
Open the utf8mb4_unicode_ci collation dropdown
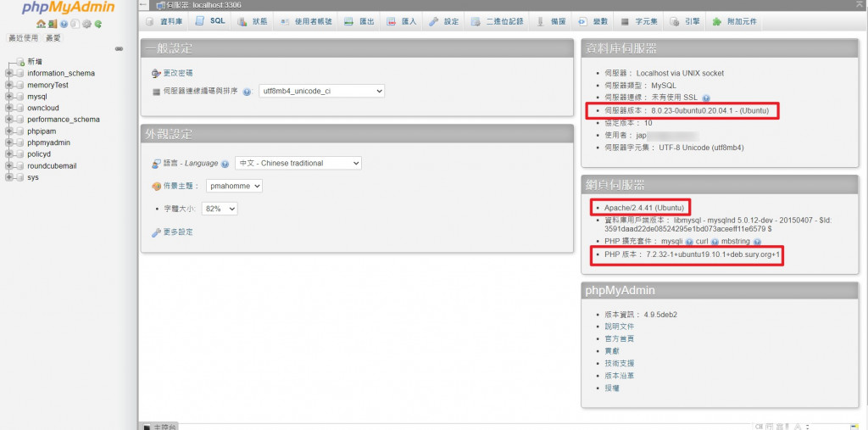pos(321,91)
